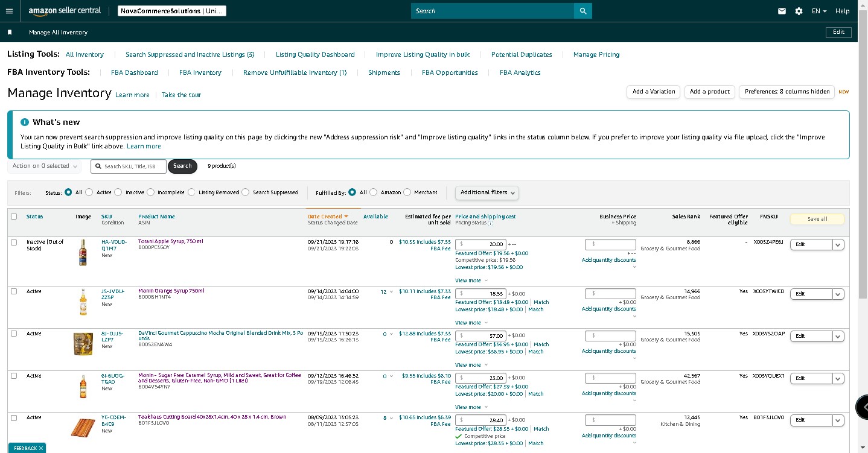Click the info icon next to What's new
This screenshot has width=868, height=453.
pyautogui.click(x=25, y=122)
